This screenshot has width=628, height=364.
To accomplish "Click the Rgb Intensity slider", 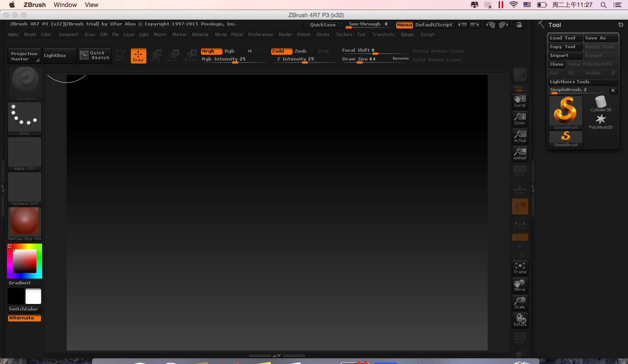I will click(x=235, y=60).
